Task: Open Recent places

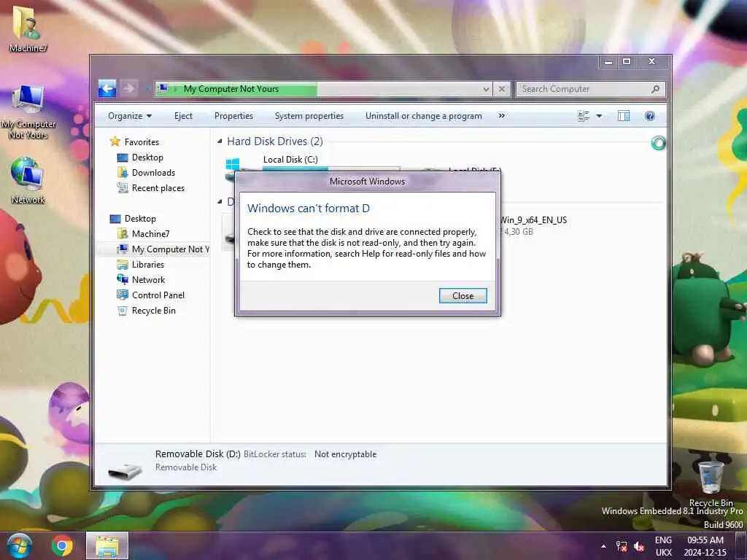Action: pos(158,188)
